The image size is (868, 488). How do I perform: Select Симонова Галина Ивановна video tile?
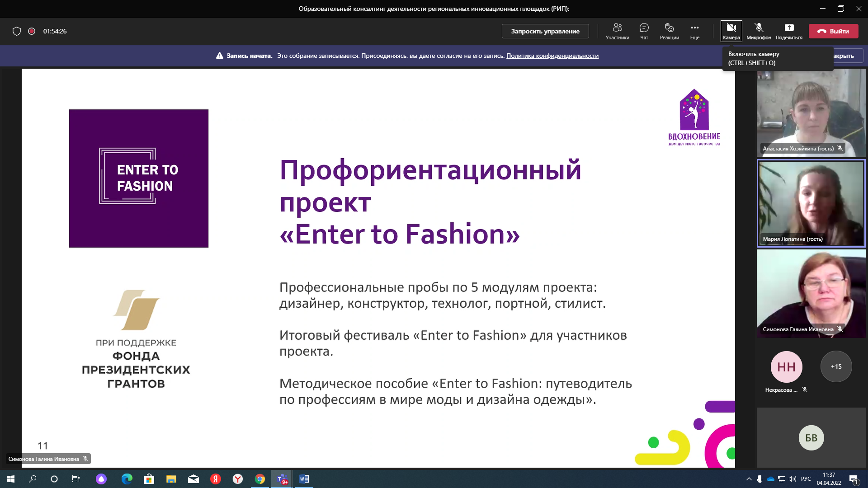(811, 294)
